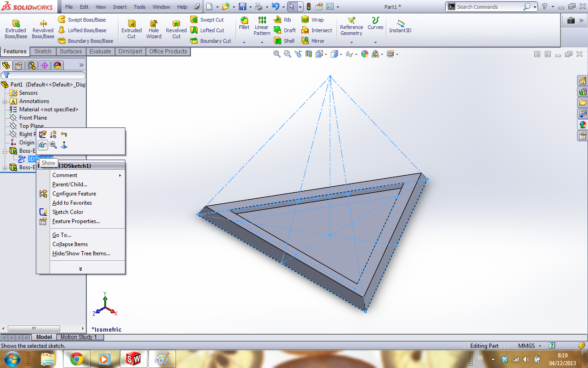Select the Extruded Cut tool

pyautogui.click(x=131, y=30)
